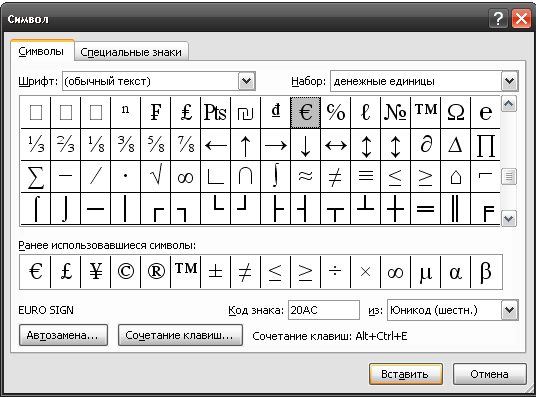Select the numero № symbol
Image resolution: width=536 pixels, height=397 pixels.
396,113
